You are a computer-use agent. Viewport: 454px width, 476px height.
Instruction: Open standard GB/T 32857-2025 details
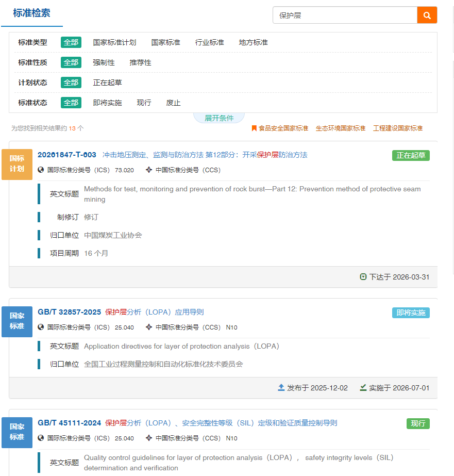tap(70, 312)
